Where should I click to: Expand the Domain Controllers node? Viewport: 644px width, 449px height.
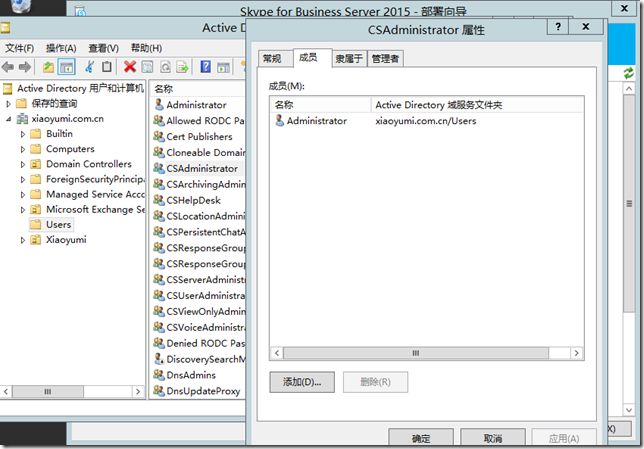(23, 165)
